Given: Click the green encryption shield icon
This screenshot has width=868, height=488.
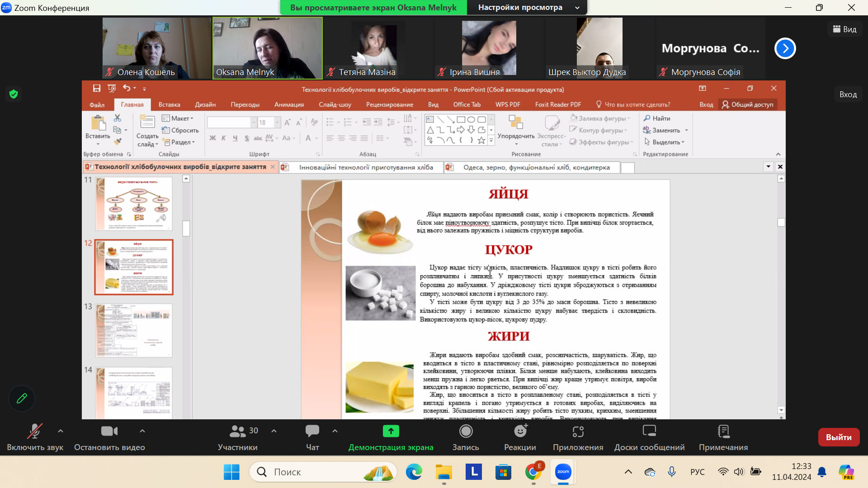Looking at the screenshot, I should 14,94.
